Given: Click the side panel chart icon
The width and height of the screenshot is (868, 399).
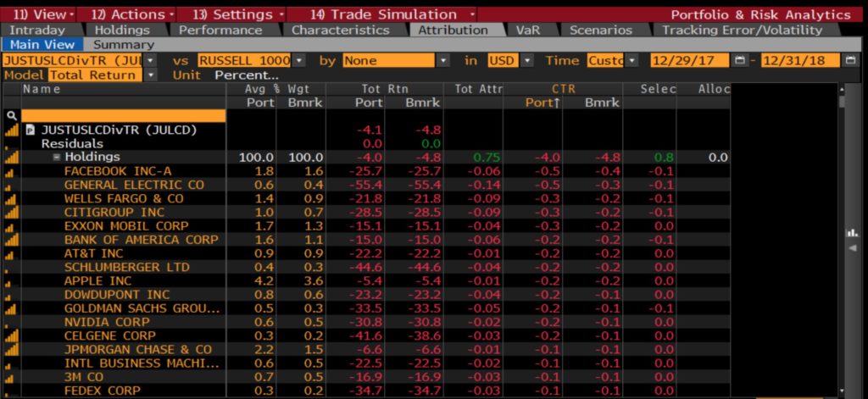Looking at the screenshot, I should (852, 234).
